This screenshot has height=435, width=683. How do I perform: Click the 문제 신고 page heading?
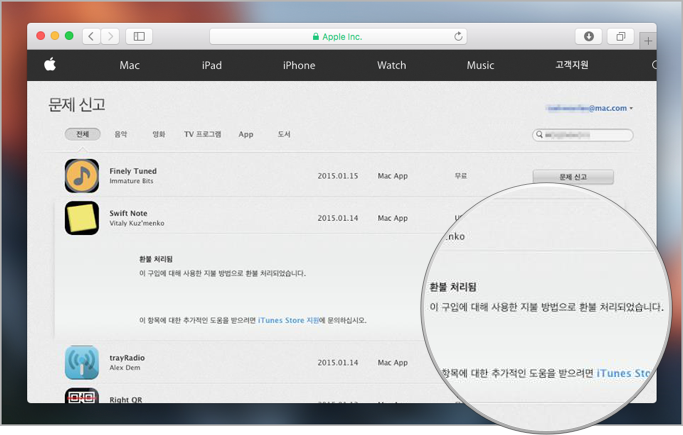point(77,105)
